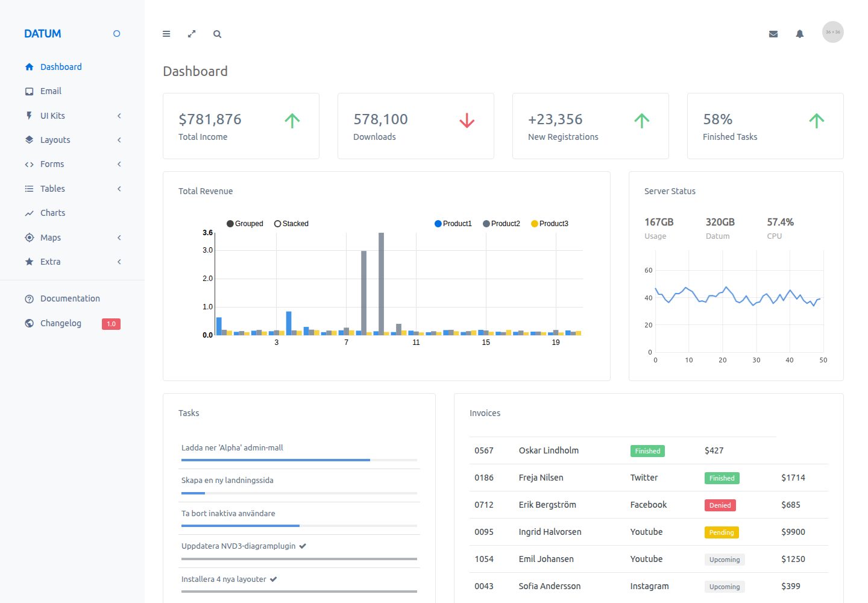The image size is (868, 603).
Task: Click progress bar under Ta bort inaktiva användare
Action: coord(300,526)
